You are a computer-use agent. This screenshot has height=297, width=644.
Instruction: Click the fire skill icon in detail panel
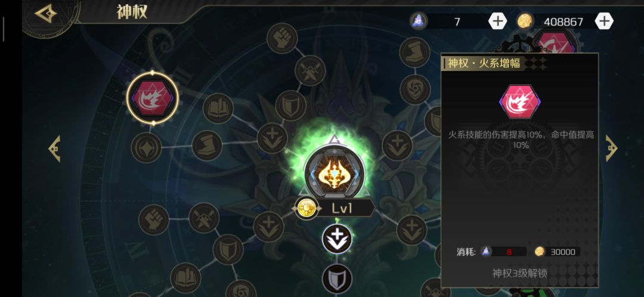click(x=520, y=102)
